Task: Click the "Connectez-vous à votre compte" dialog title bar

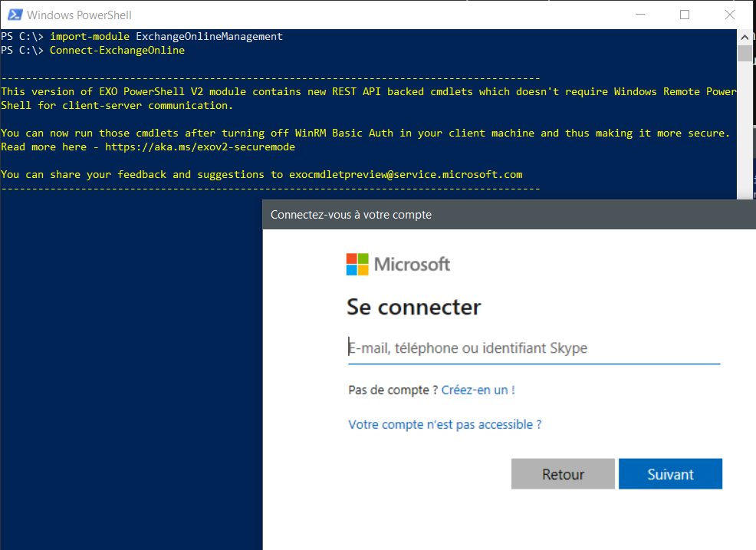Action: 460,215
